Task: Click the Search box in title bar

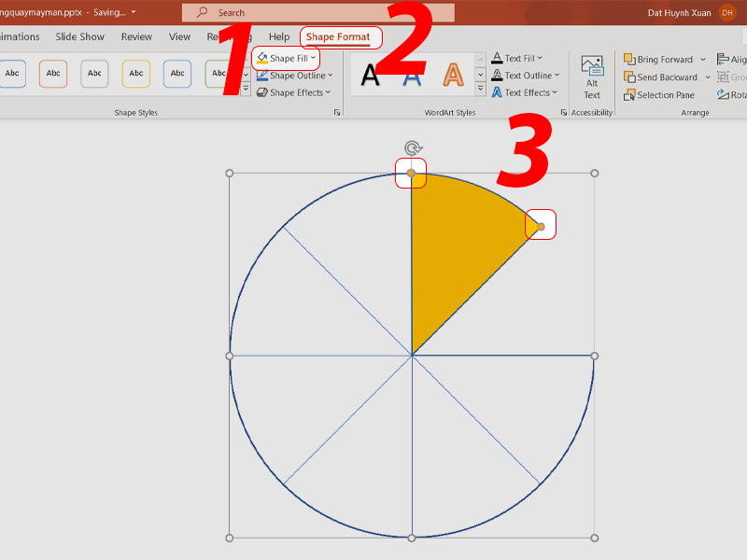Action: coord(317,13)
